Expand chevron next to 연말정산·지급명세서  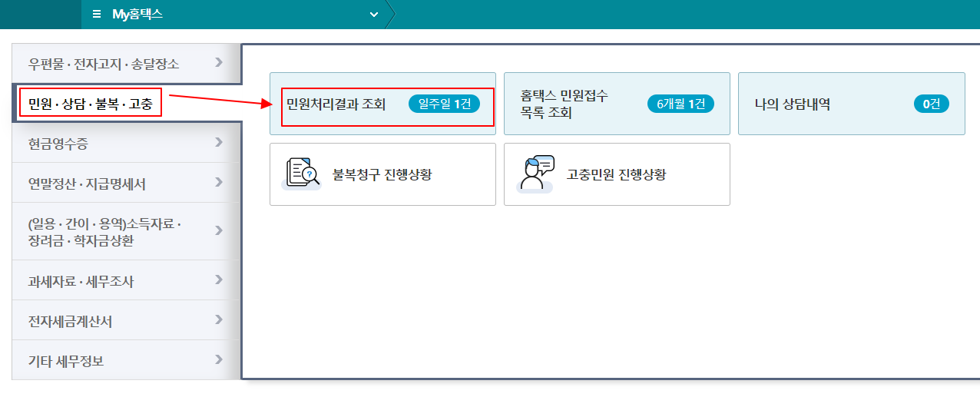(x=220, y=182)
